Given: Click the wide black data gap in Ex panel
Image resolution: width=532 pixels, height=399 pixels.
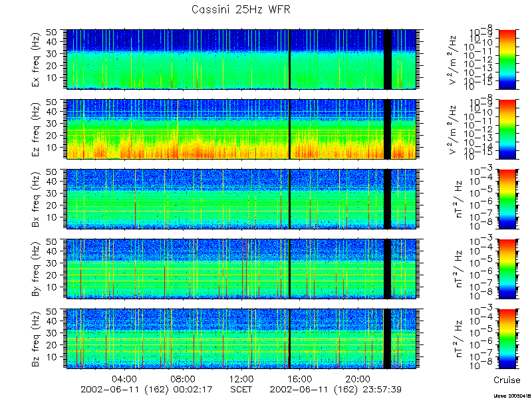Looking at the screenshot, I should coord(388,59).
